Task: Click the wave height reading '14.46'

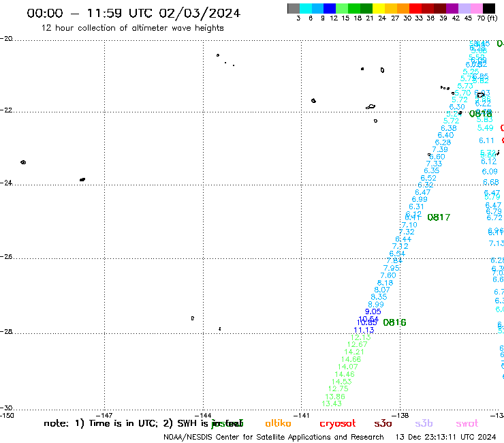Action: [345, 374]
